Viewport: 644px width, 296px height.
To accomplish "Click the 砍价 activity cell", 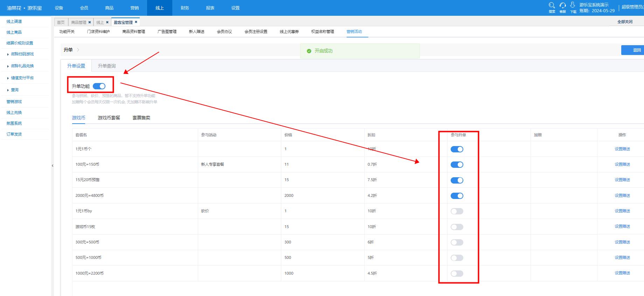I will pos(205,211).
